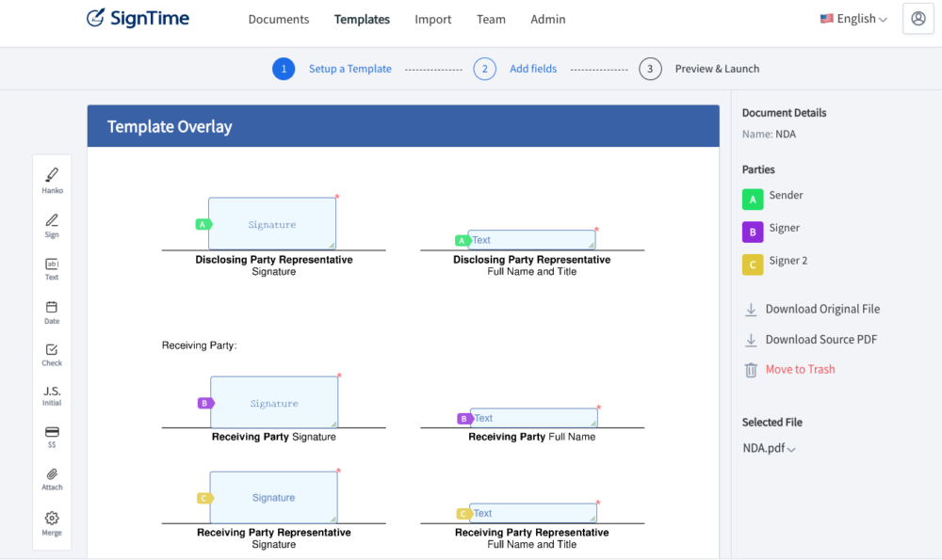Select the Check checkbox tool

coord(52,354)
